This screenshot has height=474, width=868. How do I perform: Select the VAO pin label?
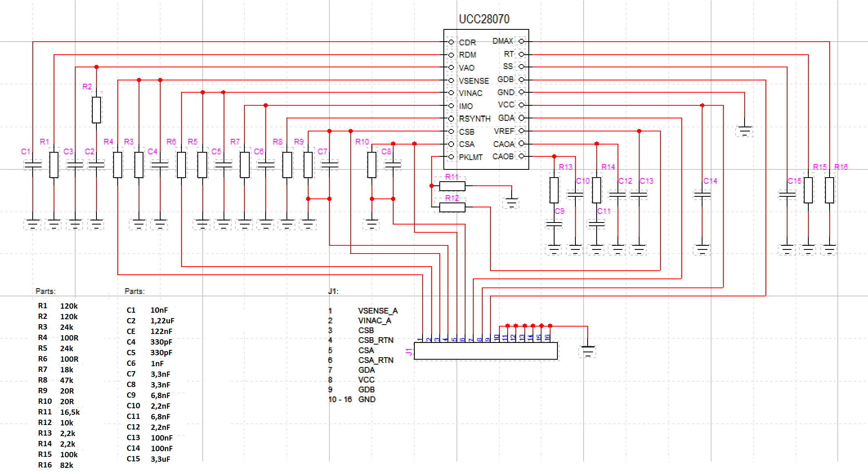pyautogui.click(x=466, y=68)
